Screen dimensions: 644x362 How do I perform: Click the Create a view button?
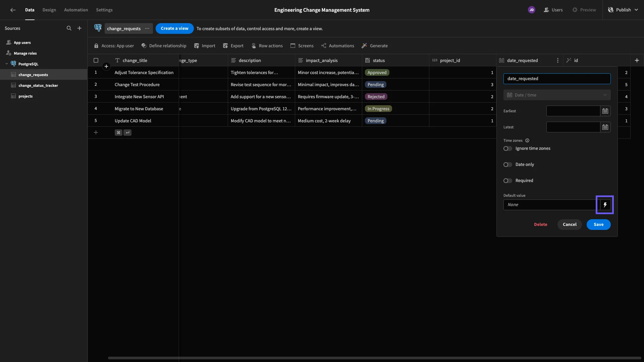coord(174,28)
